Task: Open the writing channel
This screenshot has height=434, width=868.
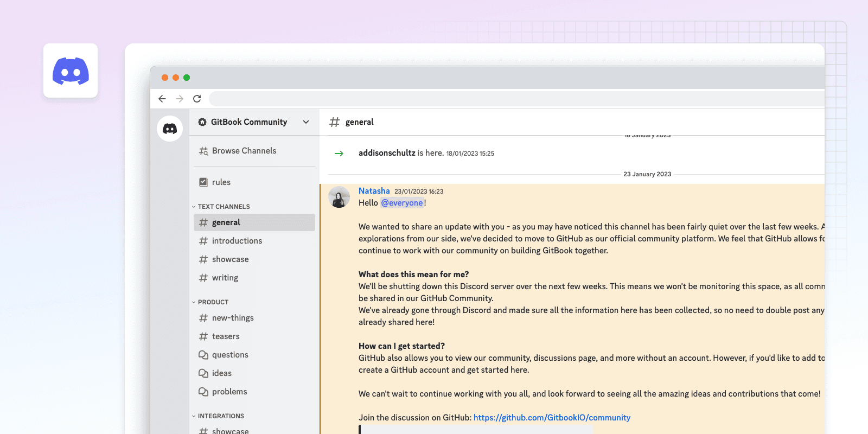Action: click(254, 278)
